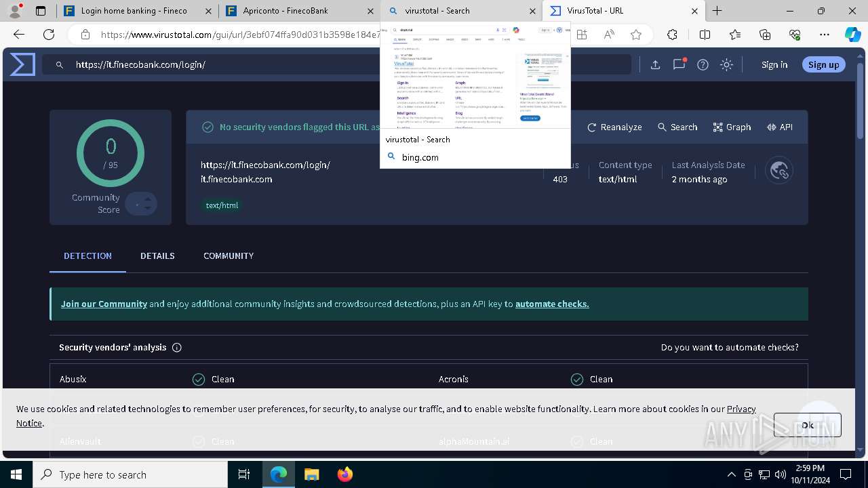
Task: Show hidden system tray icons
Action: pos(732,474)
